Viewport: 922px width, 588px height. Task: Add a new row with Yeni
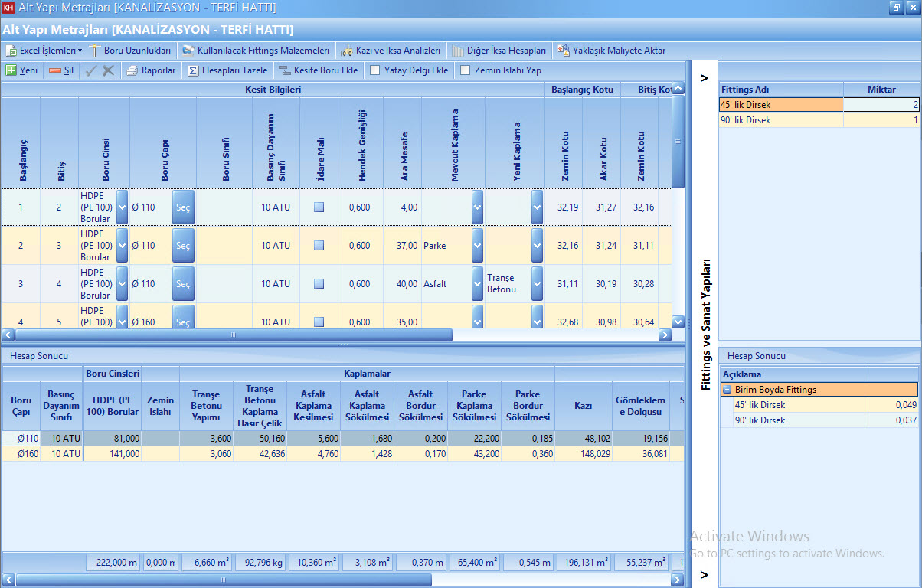21,70
